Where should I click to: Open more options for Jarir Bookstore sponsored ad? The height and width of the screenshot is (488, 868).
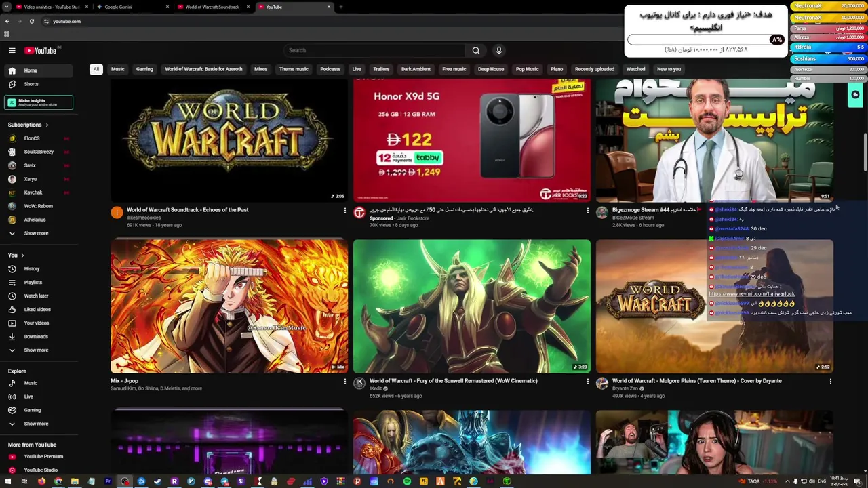click(x=587, y=211)
